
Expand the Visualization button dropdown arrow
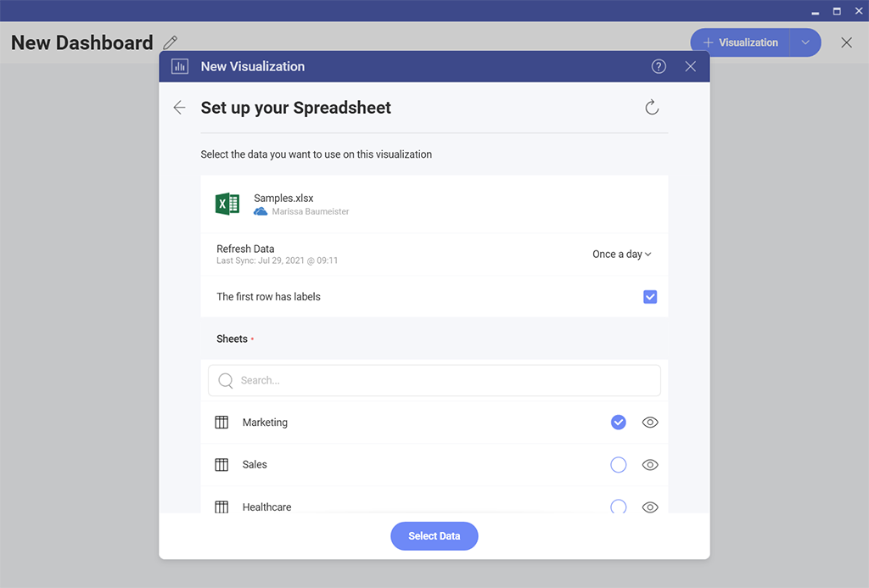(805, 42)
